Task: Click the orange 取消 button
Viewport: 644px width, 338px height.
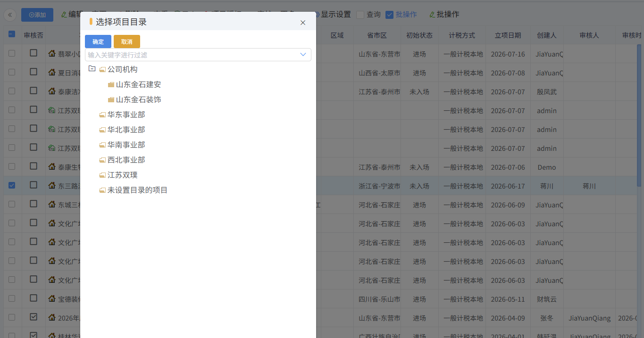Action: click(127, 41)
